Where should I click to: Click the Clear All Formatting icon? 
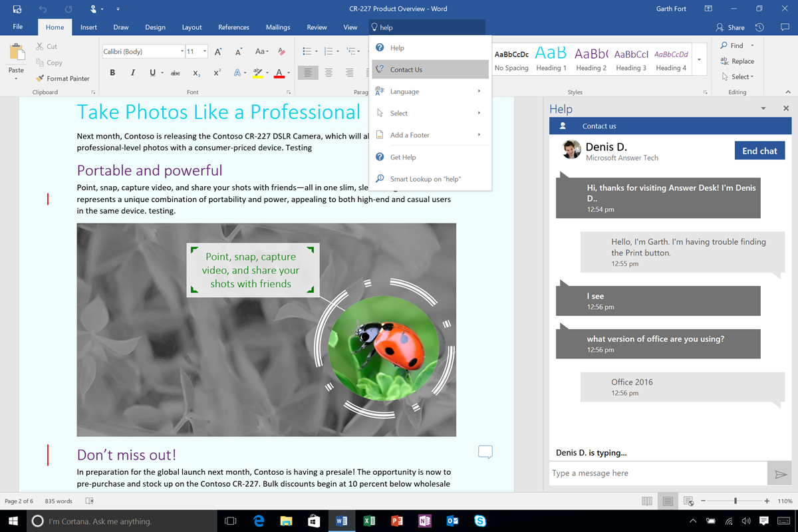click(x=282, y=50)
